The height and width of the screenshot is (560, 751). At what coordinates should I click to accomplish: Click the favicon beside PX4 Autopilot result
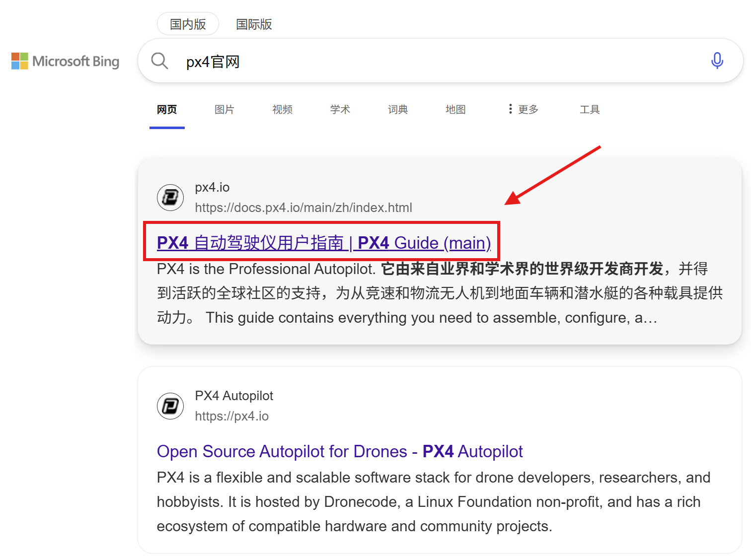click(x=170, y=406)
